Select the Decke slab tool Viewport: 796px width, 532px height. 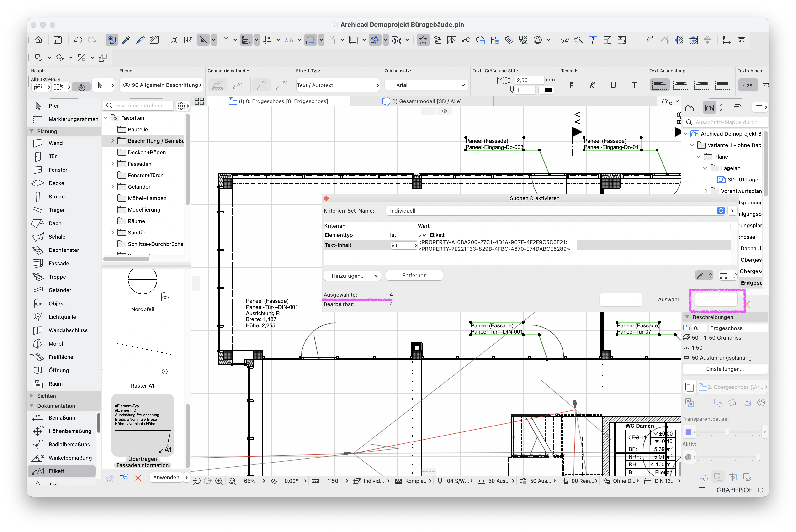56,183
